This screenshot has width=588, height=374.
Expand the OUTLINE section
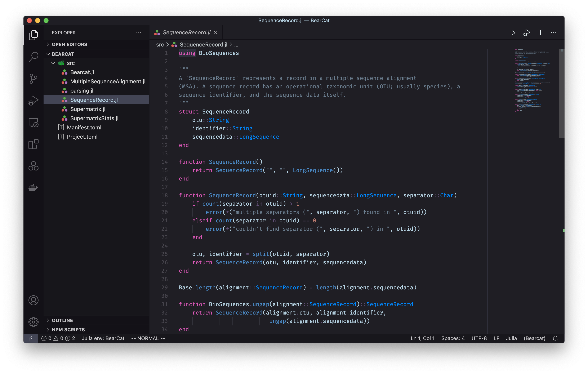(62, 320)
